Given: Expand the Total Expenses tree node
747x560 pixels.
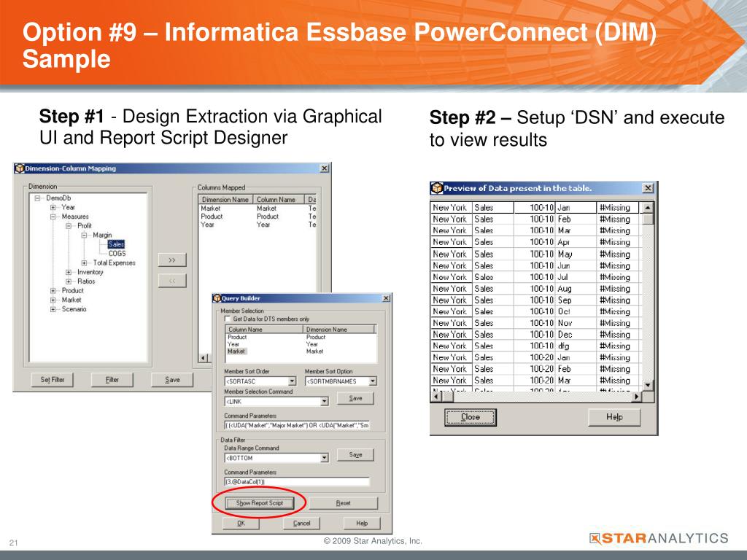Looking at the screenshot, I should (x=85, y=262).
